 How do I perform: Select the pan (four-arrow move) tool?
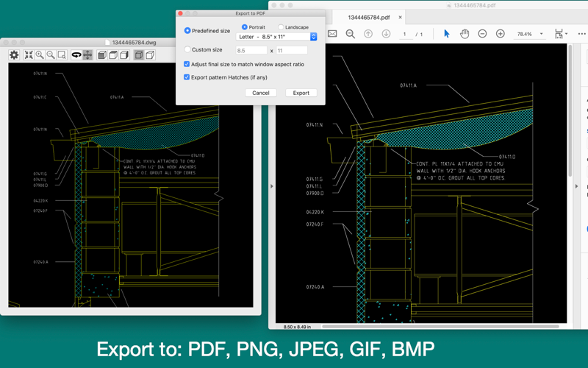click(x=87, y=54)
